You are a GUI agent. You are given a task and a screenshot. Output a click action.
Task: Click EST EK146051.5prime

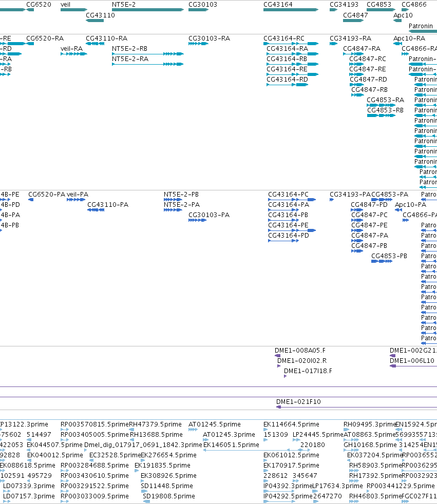231,445
